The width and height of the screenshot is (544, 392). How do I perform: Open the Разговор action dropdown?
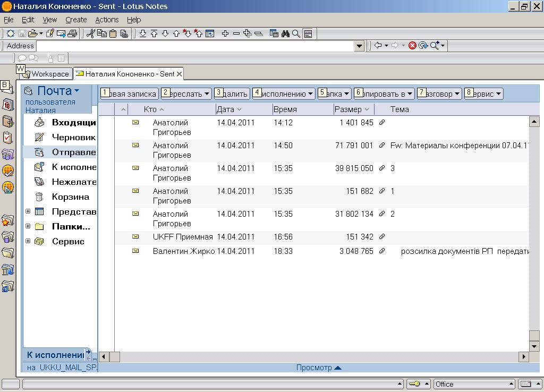(x=439, y=93)
